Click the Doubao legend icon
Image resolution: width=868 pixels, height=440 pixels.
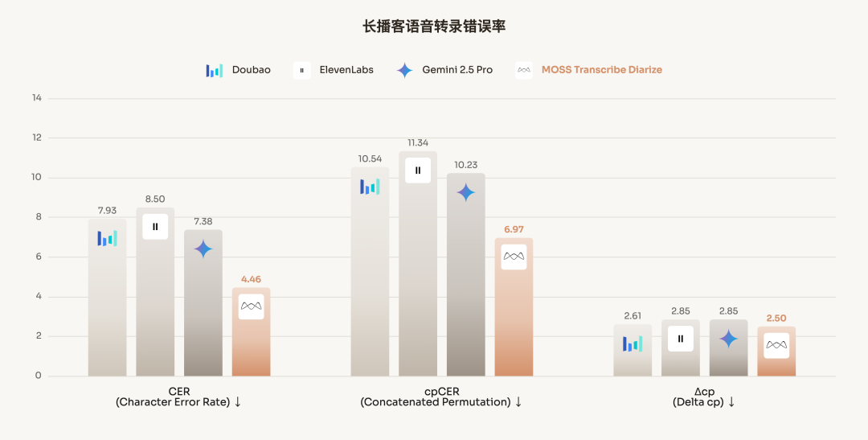(215, 70)
